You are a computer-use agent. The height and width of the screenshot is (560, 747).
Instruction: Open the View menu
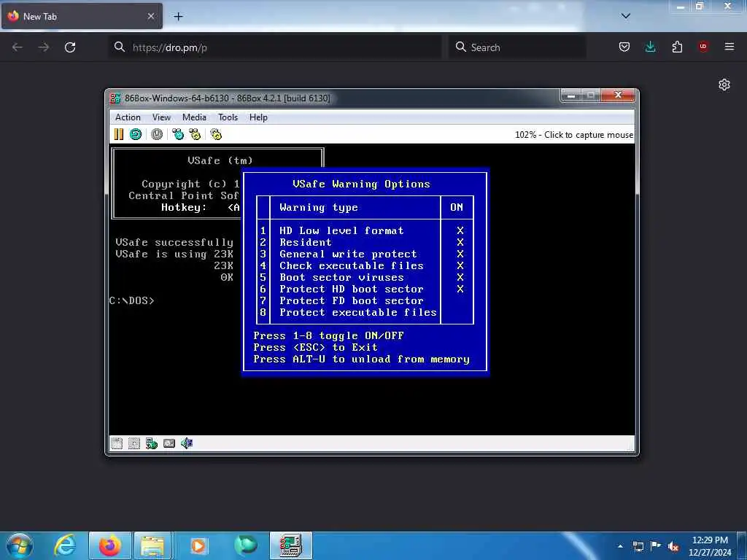tap(161, 117)
